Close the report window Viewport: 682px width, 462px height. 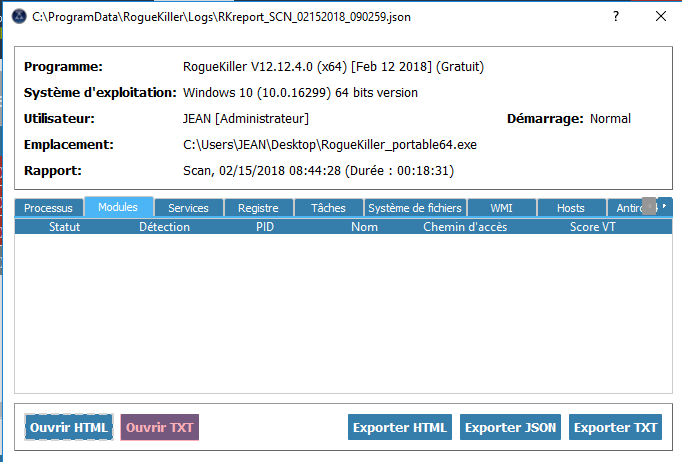coord(661,17)
